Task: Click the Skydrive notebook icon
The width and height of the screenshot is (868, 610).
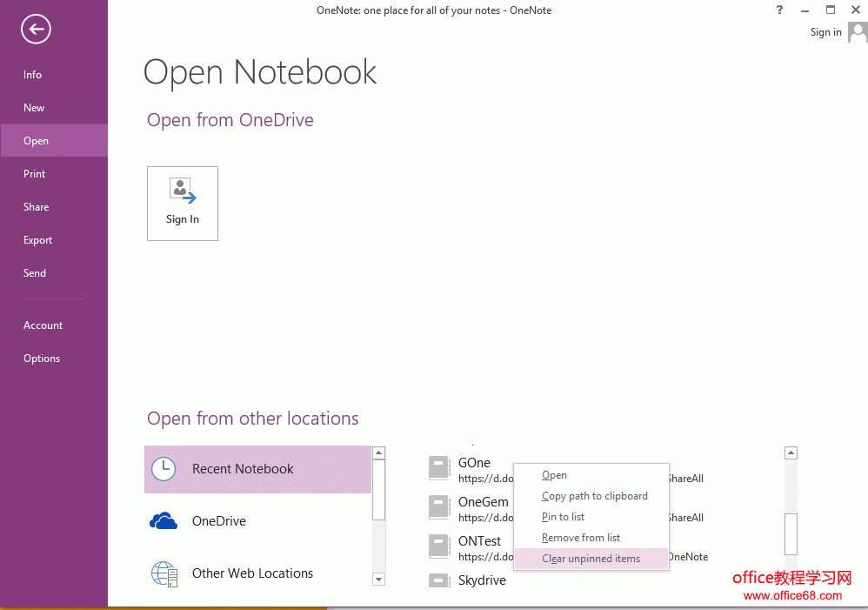Action: [439, 580]
